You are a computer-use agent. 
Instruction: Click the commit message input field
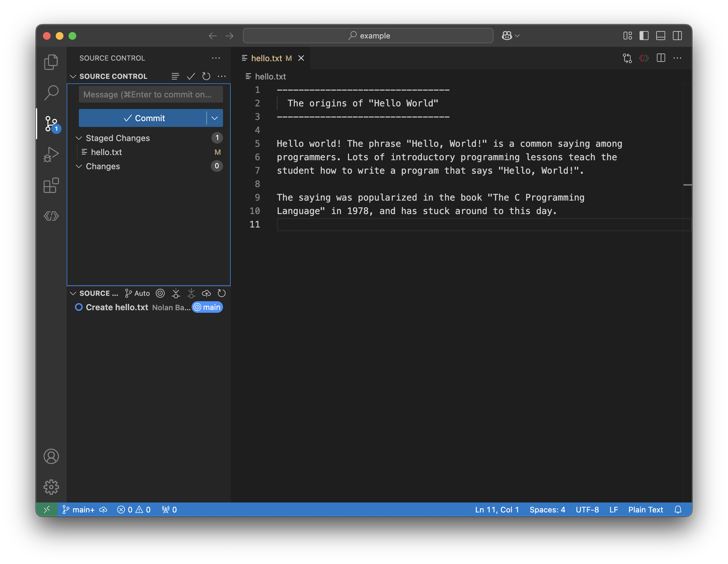(151, 94)
